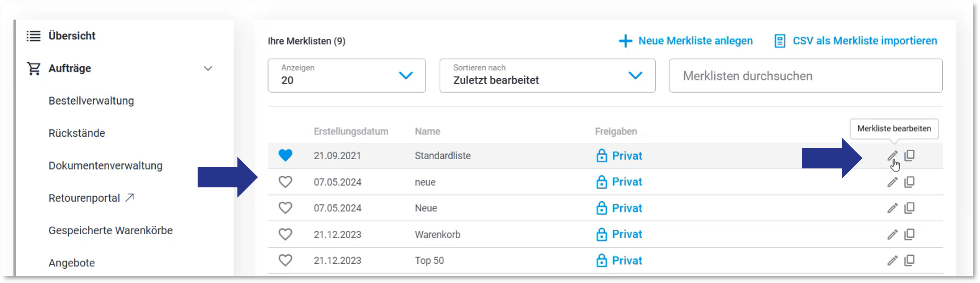Duplicate the Top 50 watchlist

click(x=910, y=261)
